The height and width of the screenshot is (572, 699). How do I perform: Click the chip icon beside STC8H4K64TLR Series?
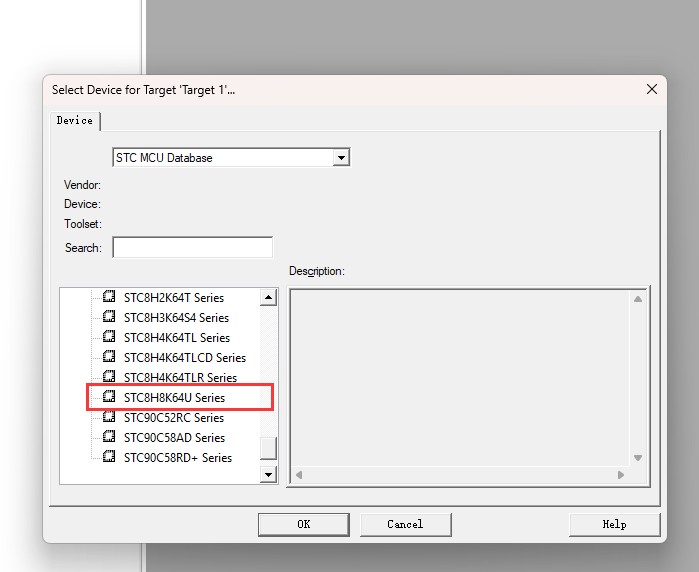(109, 377)
